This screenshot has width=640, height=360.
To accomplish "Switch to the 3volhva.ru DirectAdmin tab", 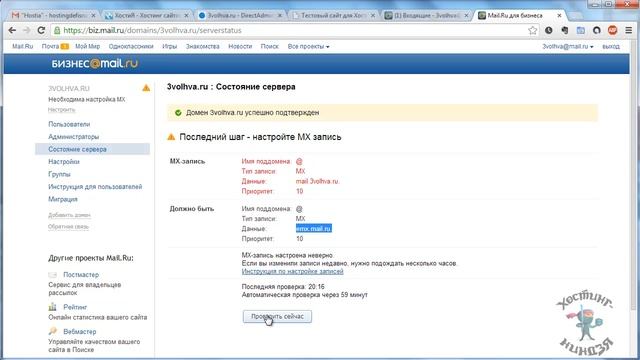I will [239, 16].
